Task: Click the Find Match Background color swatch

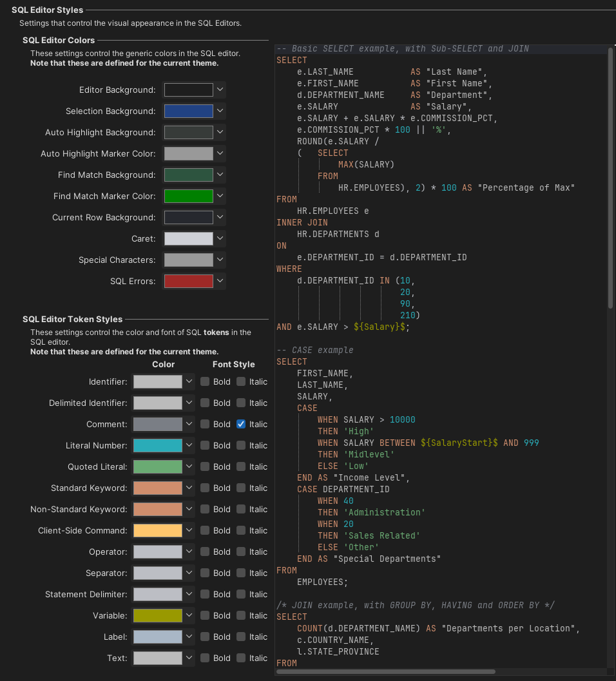Action: click(187, 175)
